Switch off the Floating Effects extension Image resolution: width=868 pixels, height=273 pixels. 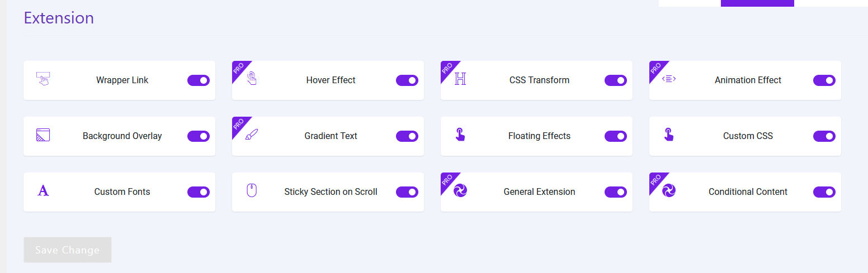pyautogui.click(x=616, y=136)
